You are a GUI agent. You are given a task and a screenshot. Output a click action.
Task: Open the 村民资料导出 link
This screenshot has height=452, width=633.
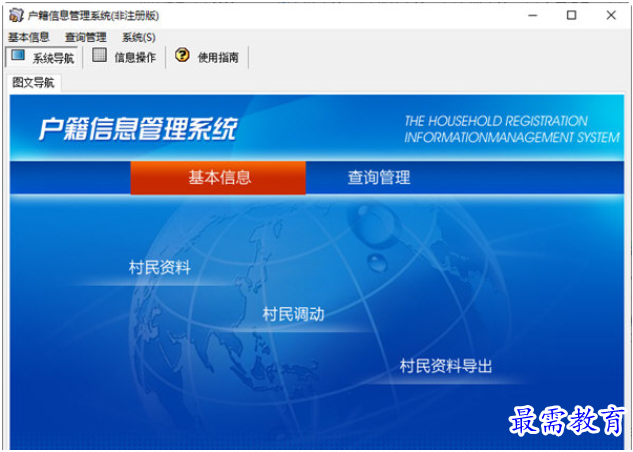(x=446, y=366)
